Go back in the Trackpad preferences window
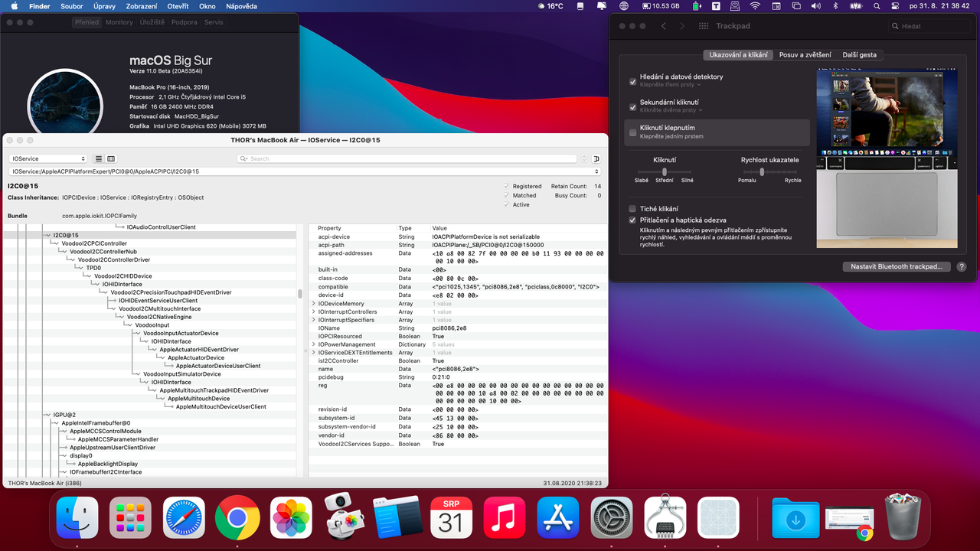Screen dimensions: 980x551 pos(663,26)
